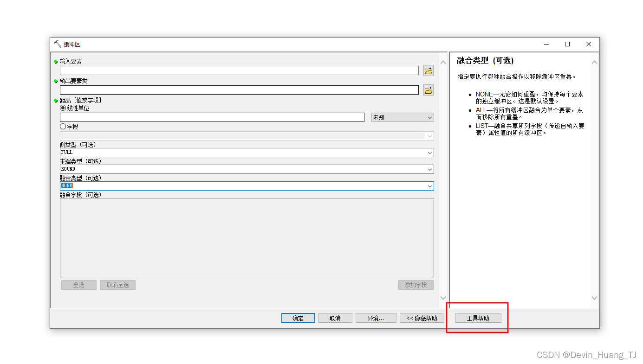Click parameter panel scrollbar up arrow
Viewport: 643px width, 364px height.
(x=443, y=62)
